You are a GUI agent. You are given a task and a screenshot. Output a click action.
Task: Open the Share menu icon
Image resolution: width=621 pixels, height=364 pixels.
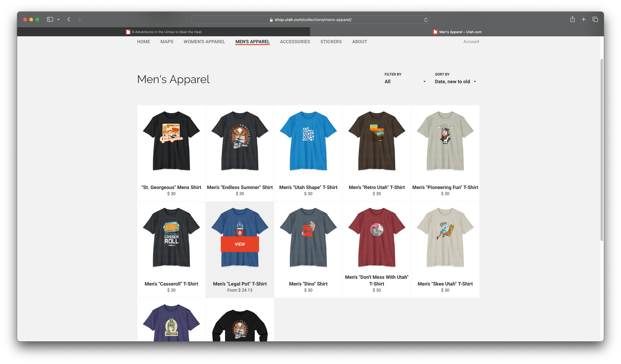click(x=572, y=19)
